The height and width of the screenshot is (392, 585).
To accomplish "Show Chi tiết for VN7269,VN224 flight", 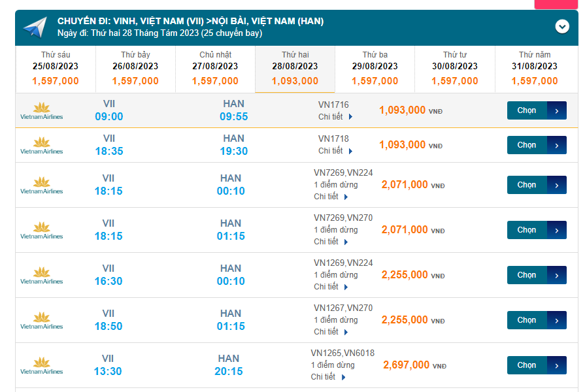I will [x=331, y=197].
